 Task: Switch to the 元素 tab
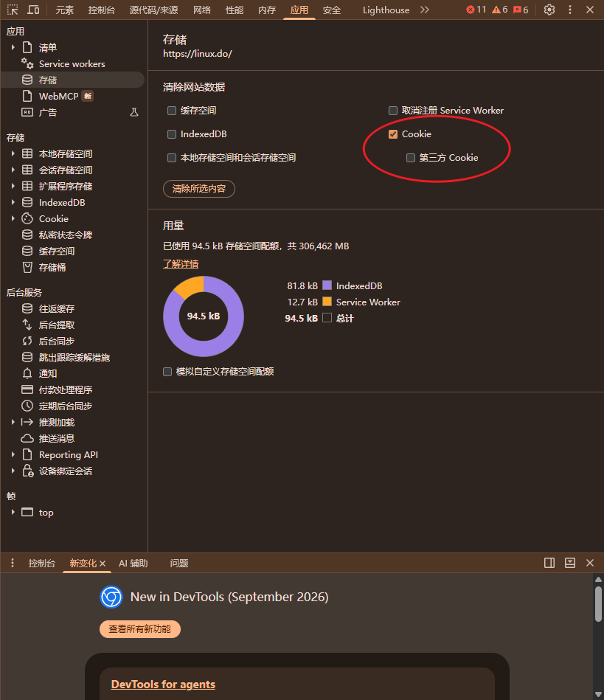(x=64, y=10)
